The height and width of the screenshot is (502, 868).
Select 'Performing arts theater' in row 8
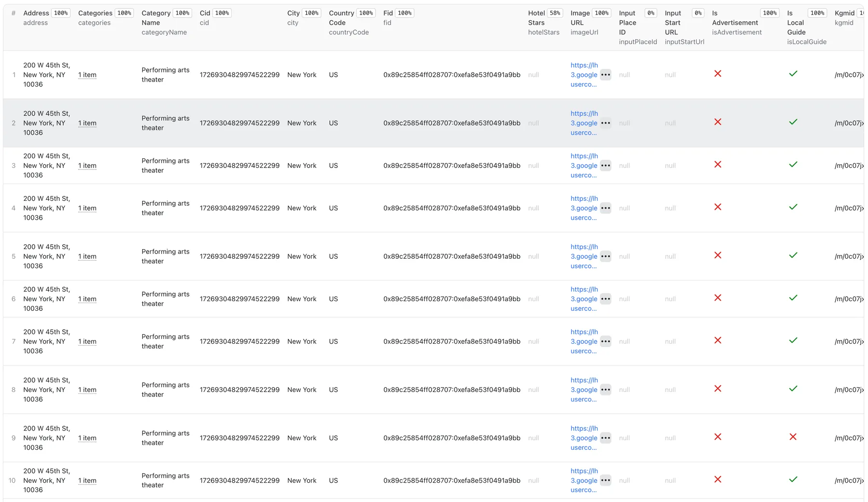pos(165,390)
